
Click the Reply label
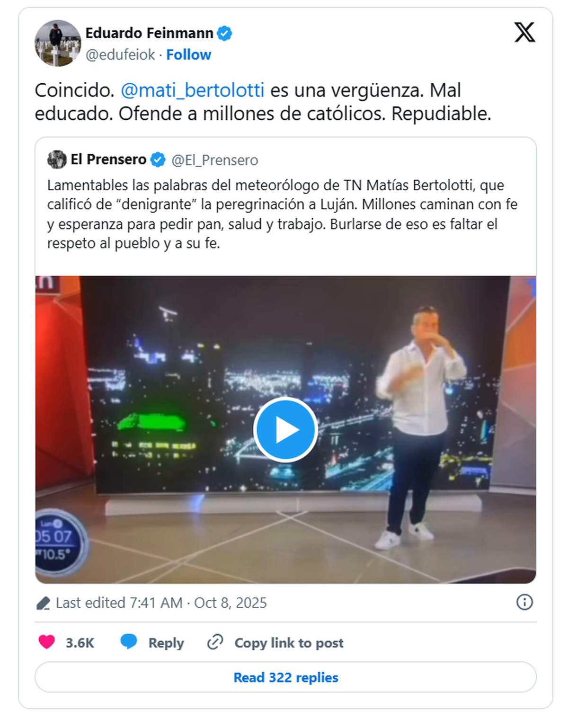[166, 643]
